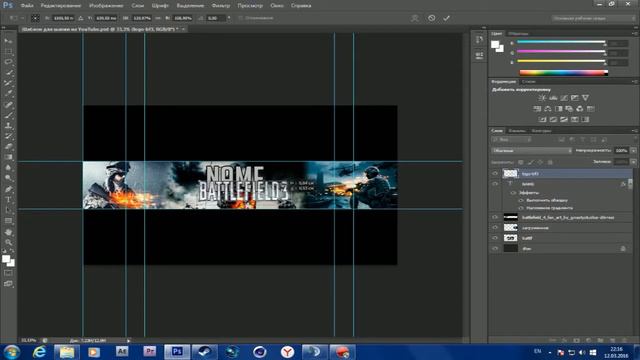Add a Brightness/Contrast adjustment
The image size is (640, 360).
point(542,98)
